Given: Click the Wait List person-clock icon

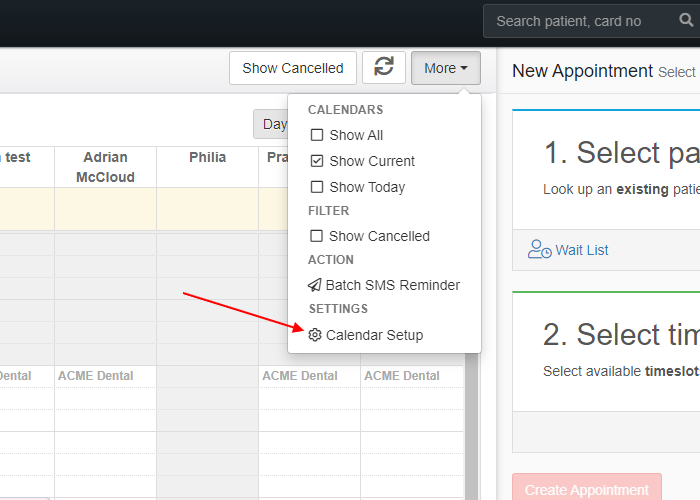Looking at the screenshot, I should (x=540, y=250).
